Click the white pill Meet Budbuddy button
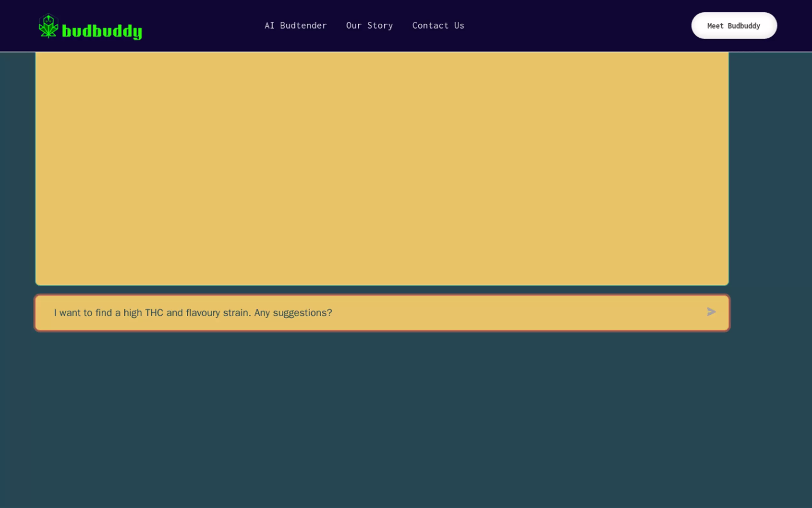Image resolution: width=812 pixels, height=508 pixels. (x=734, y=26)
